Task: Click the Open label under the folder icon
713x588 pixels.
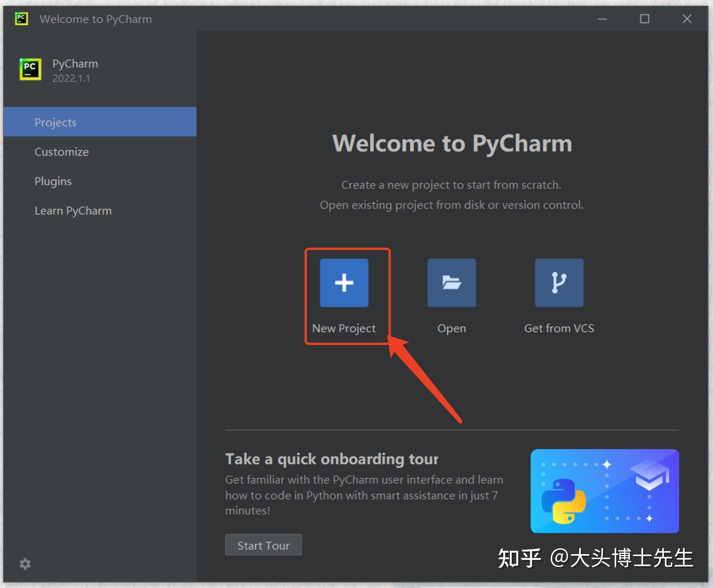Action: click(x=451, y=328)
